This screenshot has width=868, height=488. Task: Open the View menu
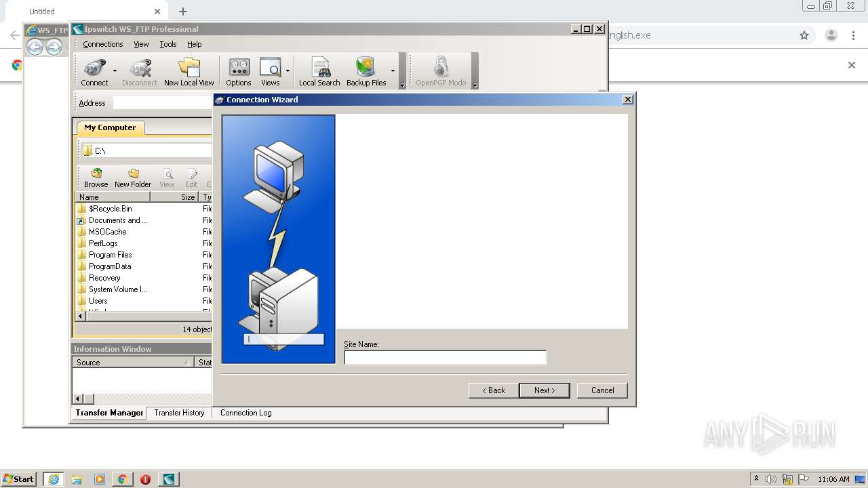(141, 44)
